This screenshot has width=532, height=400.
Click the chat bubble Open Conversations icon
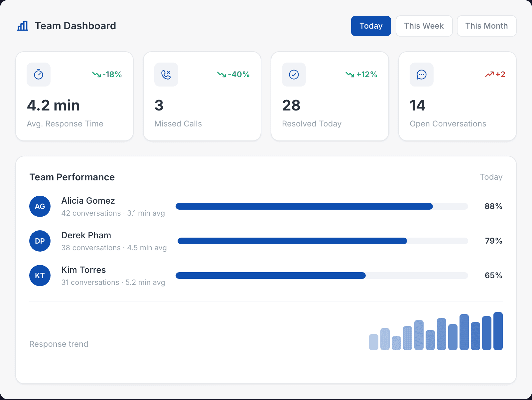point(422,75)
